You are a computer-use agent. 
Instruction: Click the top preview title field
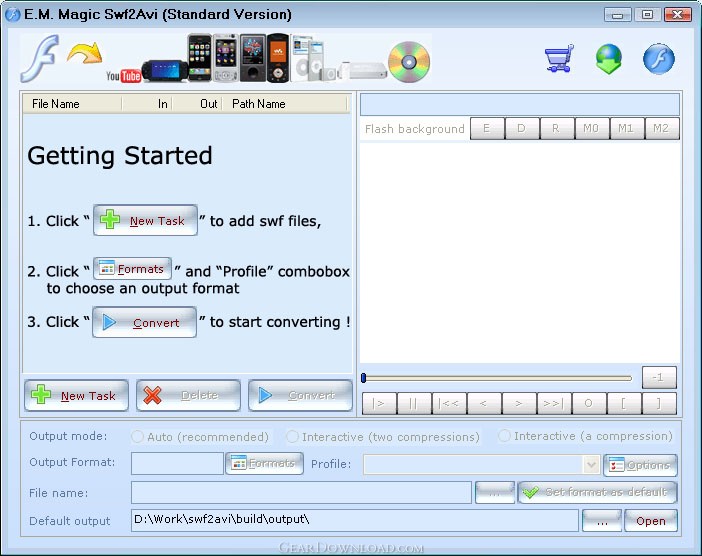(x=520, y=104)
